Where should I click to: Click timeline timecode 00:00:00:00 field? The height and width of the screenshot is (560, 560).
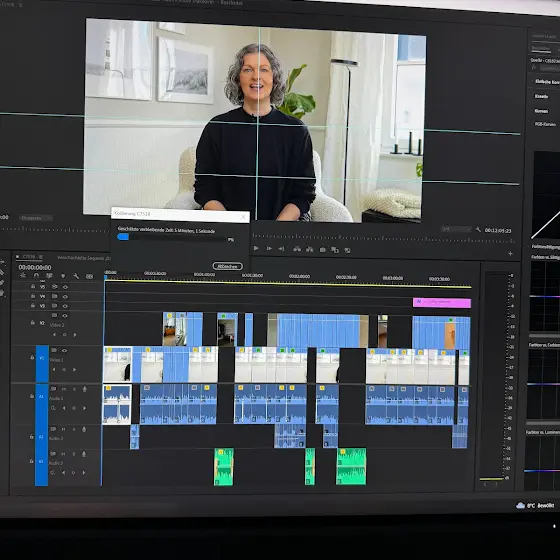pyautogui.click(x=35, y=267)
